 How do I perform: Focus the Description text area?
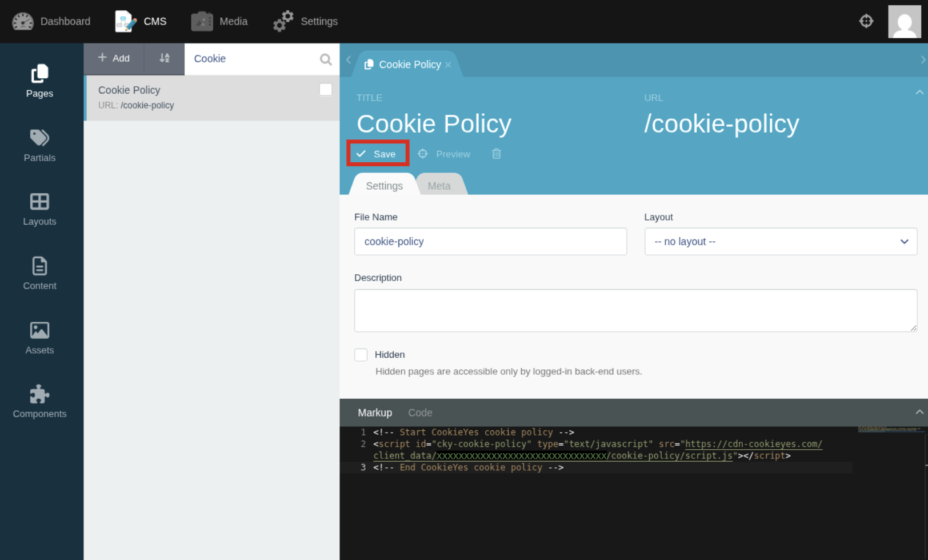tap(635, 310)
